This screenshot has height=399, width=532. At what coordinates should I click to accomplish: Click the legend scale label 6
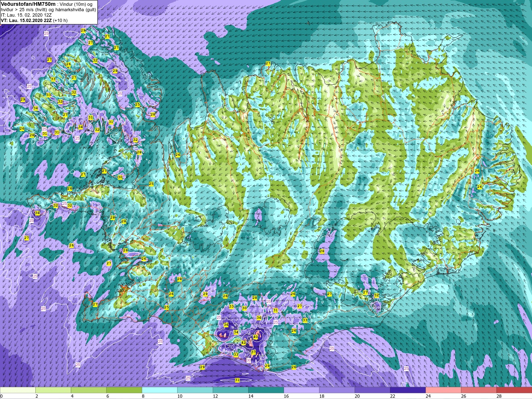pyautogui.click(x=108, y=396)
